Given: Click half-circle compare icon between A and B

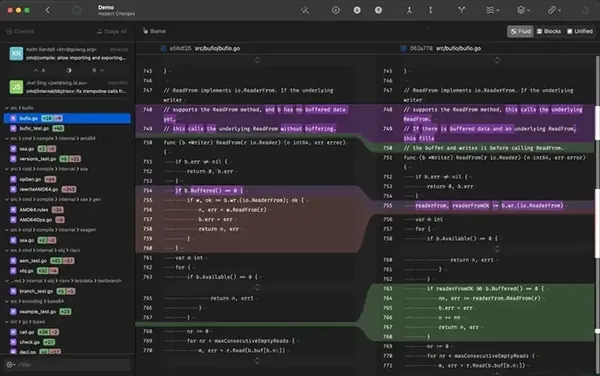Looking at the screenshot, I should point(69,70).
